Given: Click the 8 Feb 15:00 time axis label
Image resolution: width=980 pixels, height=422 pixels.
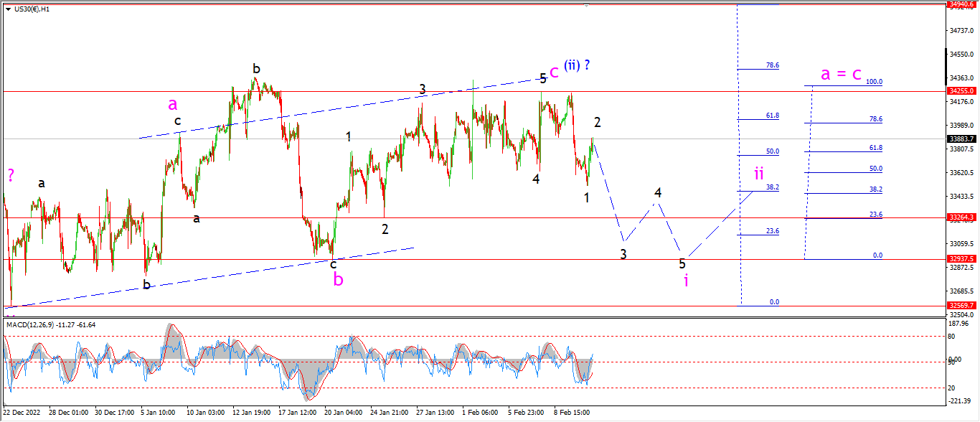Looking at the screenshot, I should coord(572,413).
